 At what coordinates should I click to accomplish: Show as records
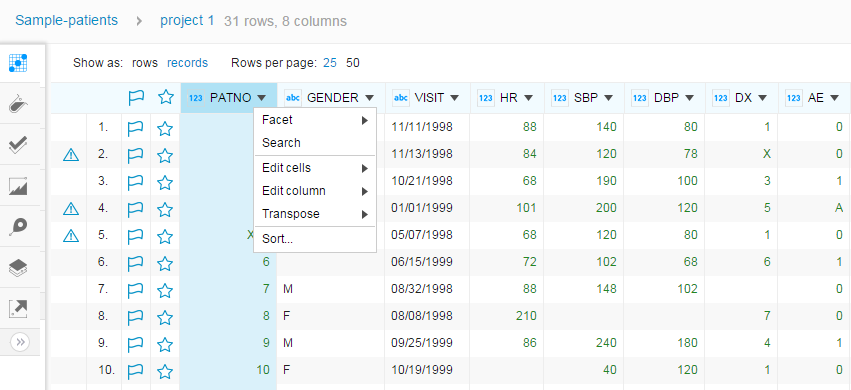[187, 63]
